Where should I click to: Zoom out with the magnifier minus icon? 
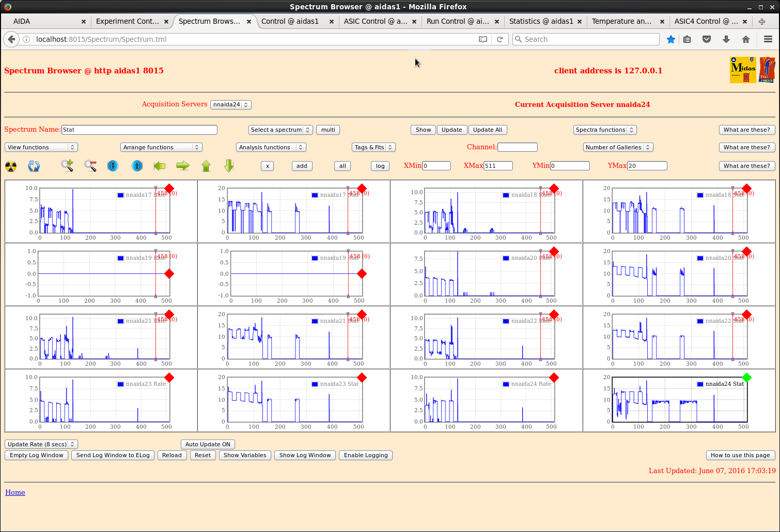pos(90,166)
